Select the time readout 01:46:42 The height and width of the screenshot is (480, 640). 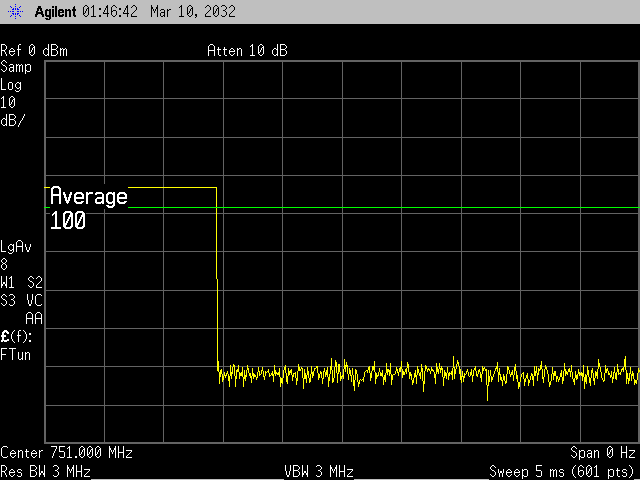(110, 11)
